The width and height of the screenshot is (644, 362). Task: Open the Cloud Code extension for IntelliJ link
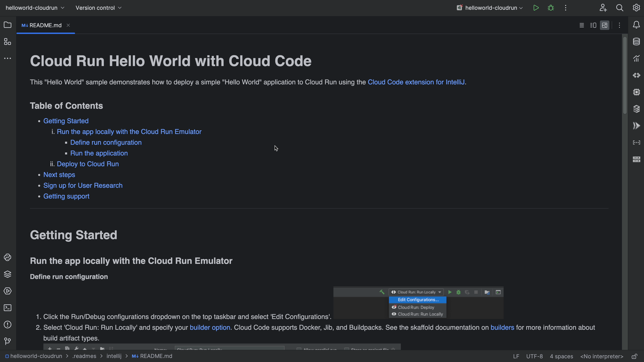(416, 82)
